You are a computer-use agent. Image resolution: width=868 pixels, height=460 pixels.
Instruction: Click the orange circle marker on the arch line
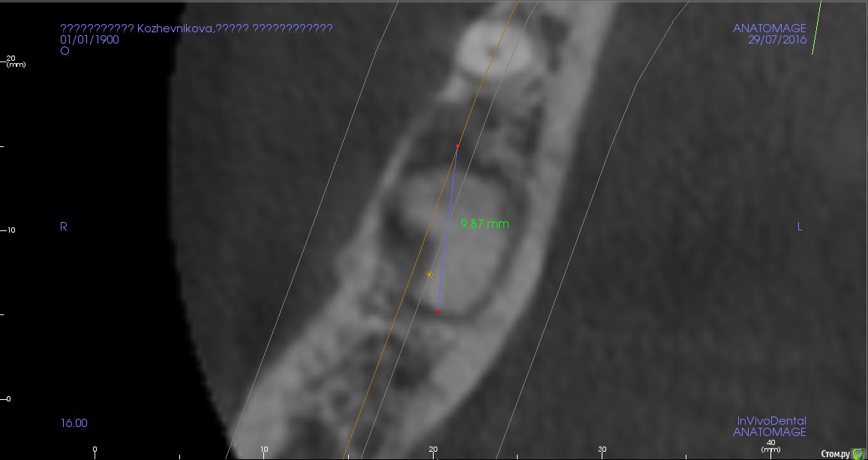pyautogui.click(x=429, y=275)
